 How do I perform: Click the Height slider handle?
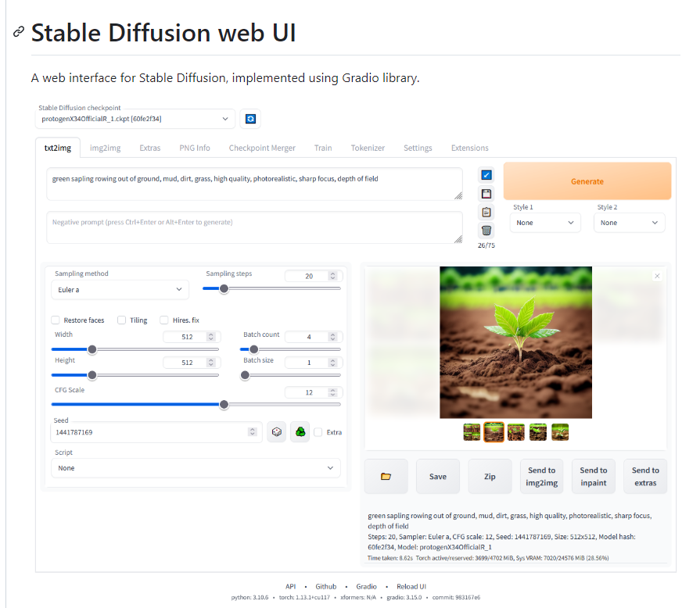pyautogui.click(x=92, y=375)
